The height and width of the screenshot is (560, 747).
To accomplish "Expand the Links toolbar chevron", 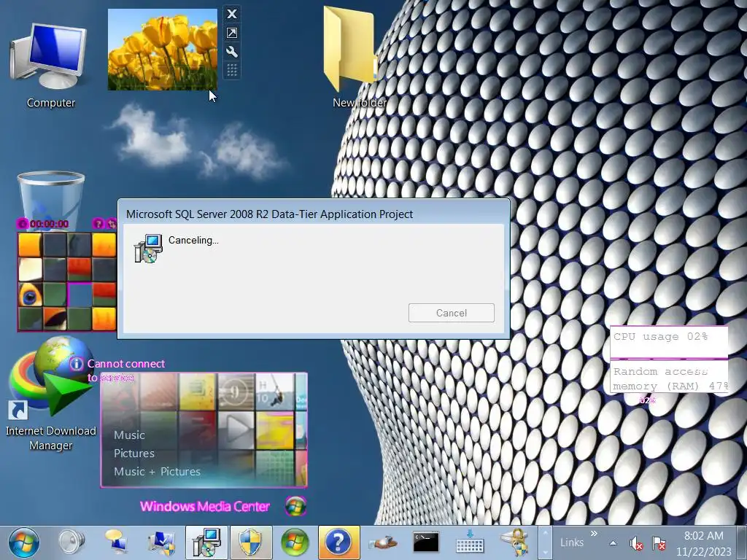I will point(594,533).
